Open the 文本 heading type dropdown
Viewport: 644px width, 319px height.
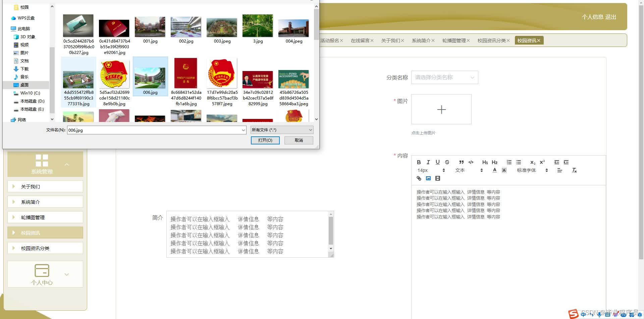[469, 170]
